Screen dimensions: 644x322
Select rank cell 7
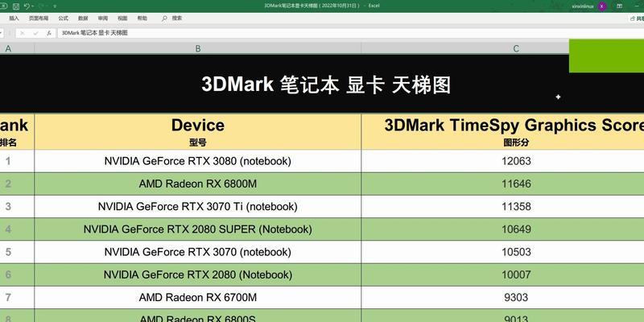pyautogui.click(x=17, y=297)
